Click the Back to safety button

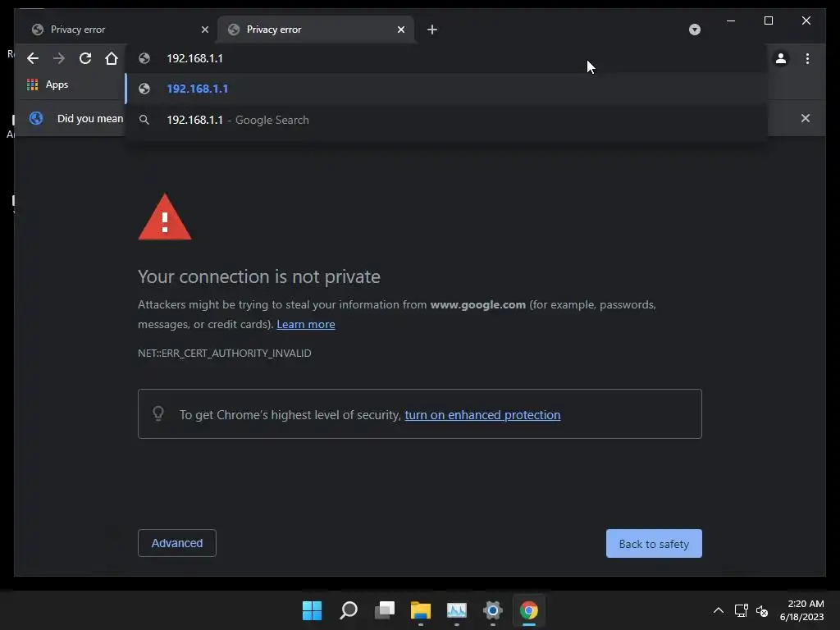click(654, 544)
